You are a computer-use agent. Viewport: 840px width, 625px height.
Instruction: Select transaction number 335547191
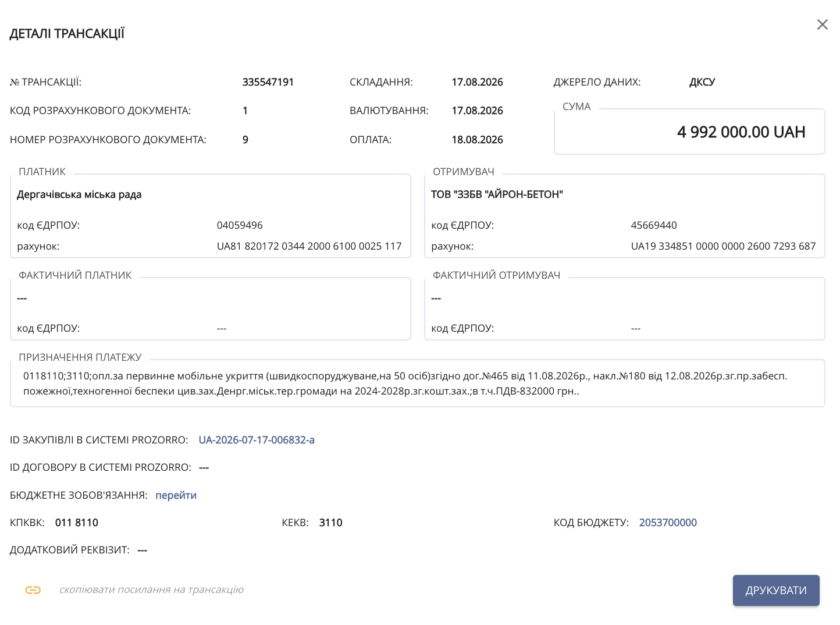268,82
